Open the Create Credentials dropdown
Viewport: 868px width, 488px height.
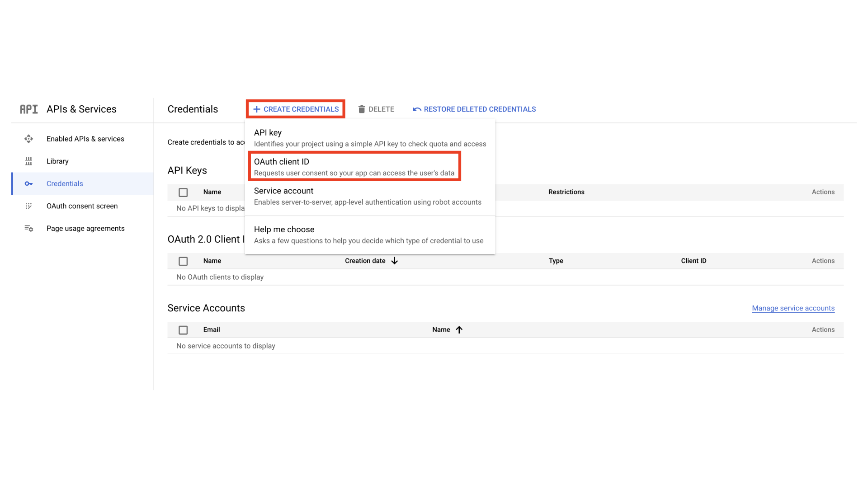[296, 109]
